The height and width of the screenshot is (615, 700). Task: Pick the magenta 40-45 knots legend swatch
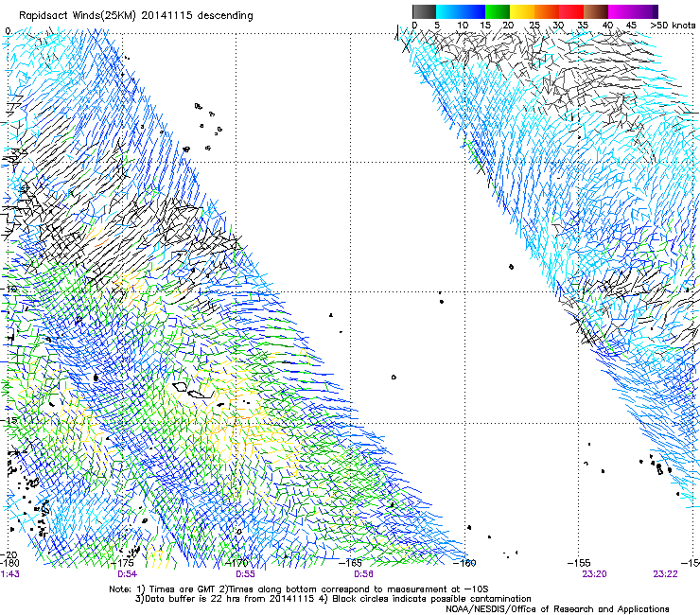tap(621, 11)
